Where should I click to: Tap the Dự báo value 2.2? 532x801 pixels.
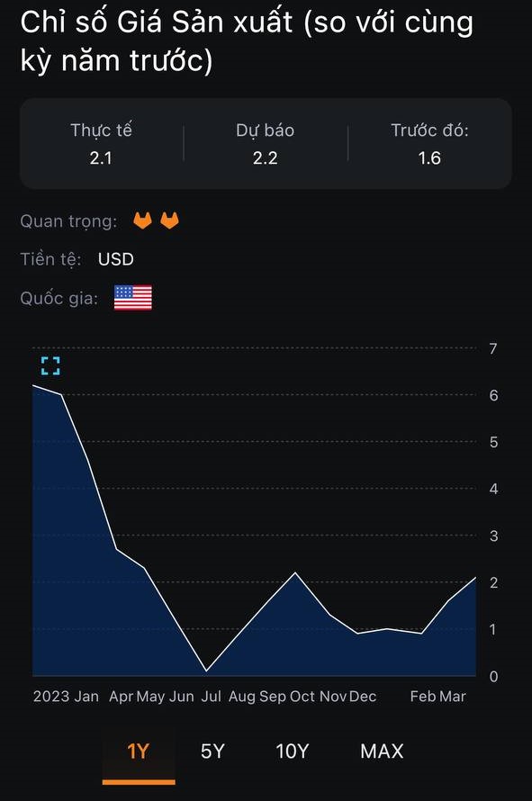tap(266, 158)
